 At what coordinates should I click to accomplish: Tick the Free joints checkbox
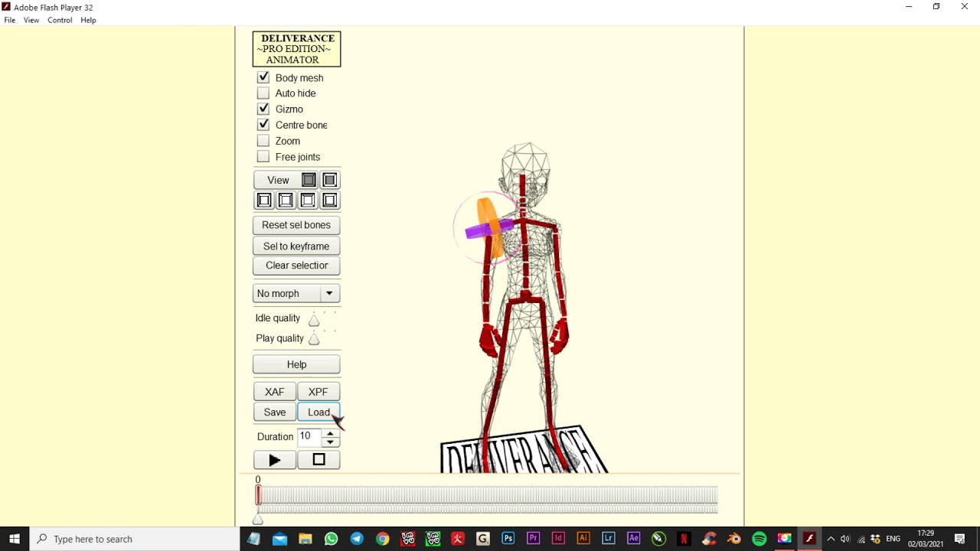[x=263, y=157]
